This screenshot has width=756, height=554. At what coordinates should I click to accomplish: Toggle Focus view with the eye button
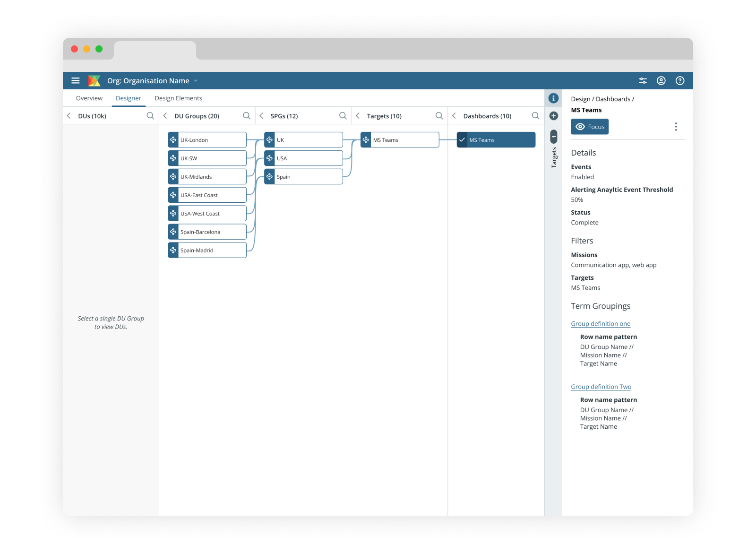coord(589,127)
